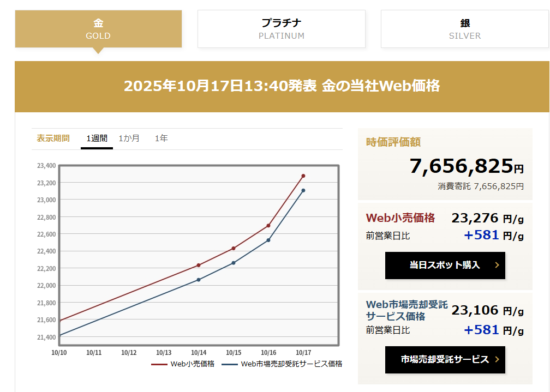
Task: Show the 1週間 chart period
Action: pyautogui.click(x=97, y=138)
